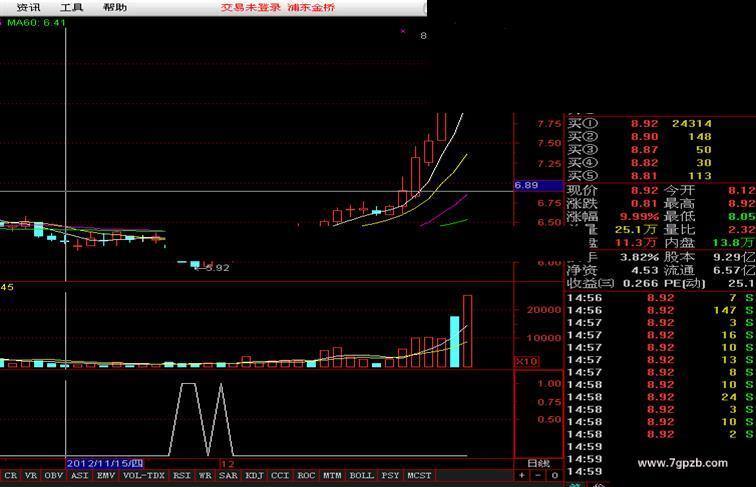Click the tallest hollow red volume bar
Image resolution: width=756 pixels, height=487 pixels.
click(467, 331)
